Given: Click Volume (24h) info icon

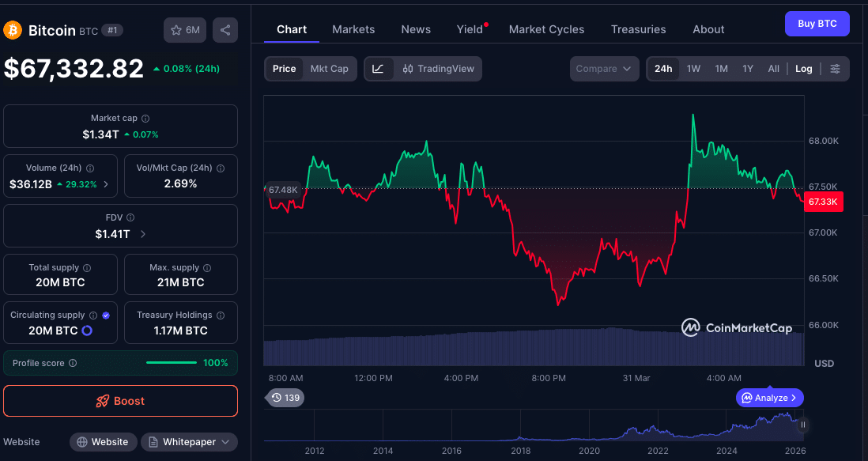Looking at the screenshot, I should 90,168.
